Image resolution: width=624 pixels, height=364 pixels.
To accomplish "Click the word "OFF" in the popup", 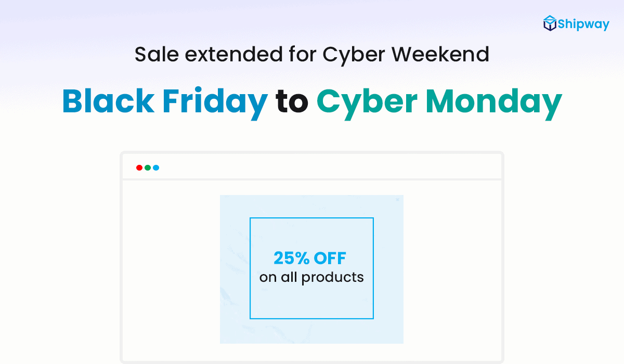I will coord(329,258).
